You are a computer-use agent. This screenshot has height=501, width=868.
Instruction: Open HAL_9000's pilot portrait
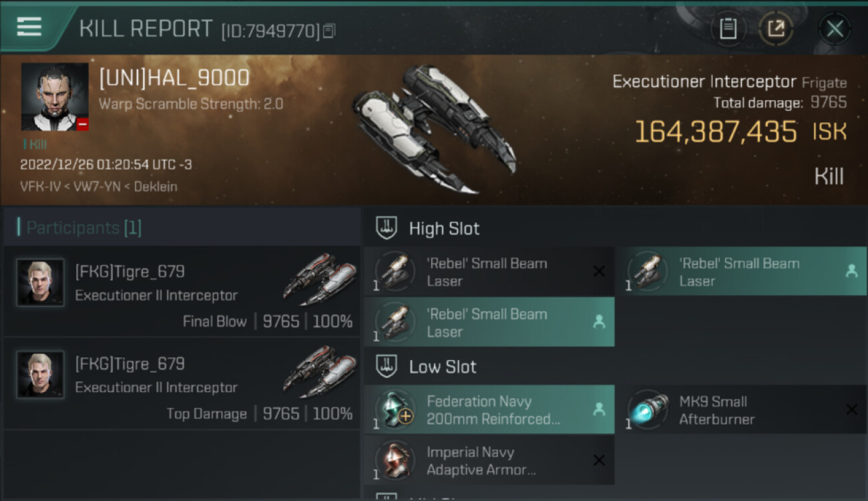coord(55,97)
